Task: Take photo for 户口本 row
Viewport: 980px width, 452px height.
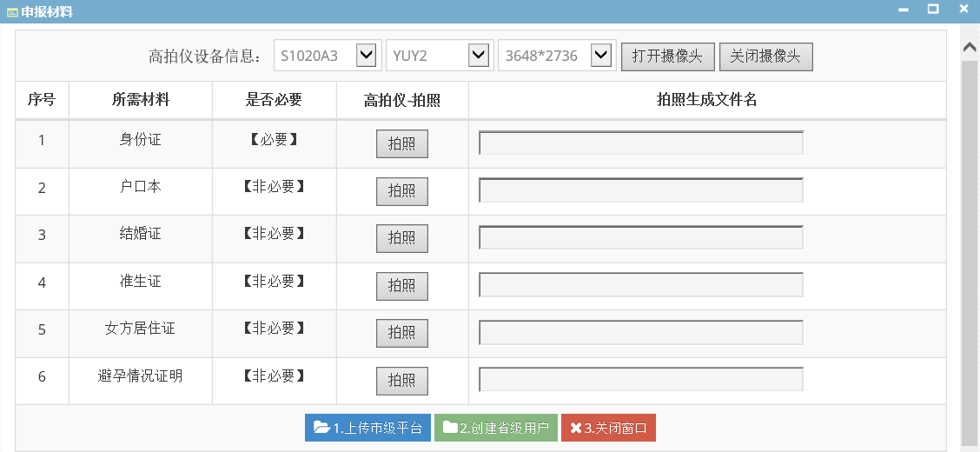Action: tap(402, 191)
